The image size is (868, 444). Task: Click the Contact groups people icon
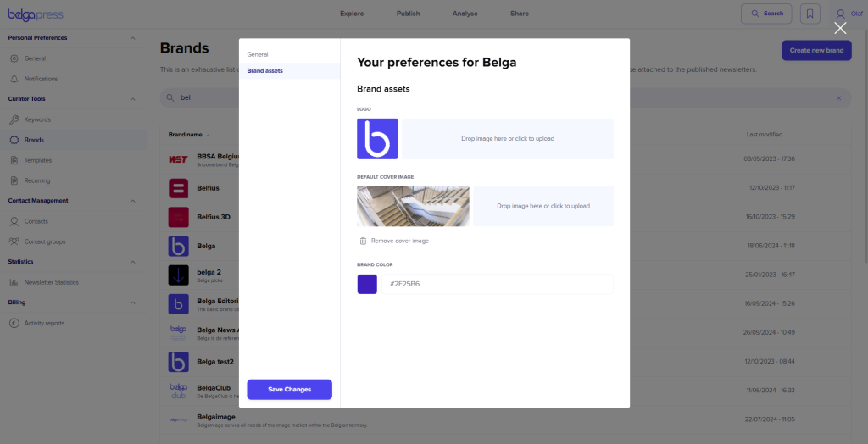[14, 242]
